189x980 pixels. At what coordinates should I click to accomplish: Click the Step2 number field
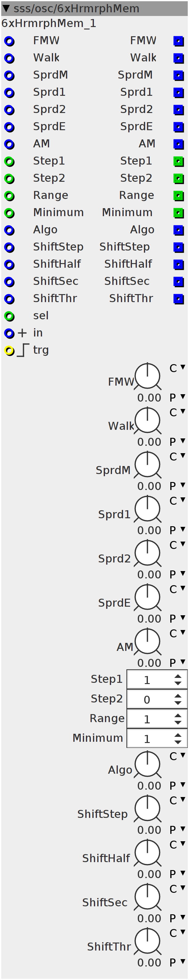point(157,699)
